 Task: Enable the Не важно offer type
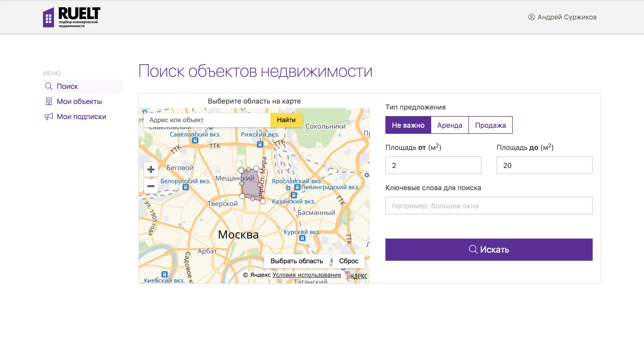408,125
